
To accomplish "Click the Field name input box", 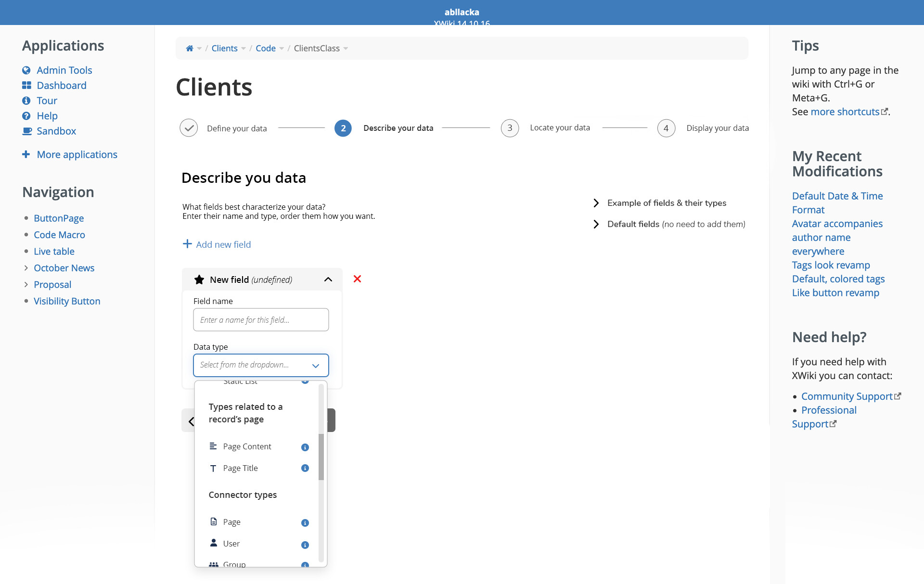I will pos(261,320).
